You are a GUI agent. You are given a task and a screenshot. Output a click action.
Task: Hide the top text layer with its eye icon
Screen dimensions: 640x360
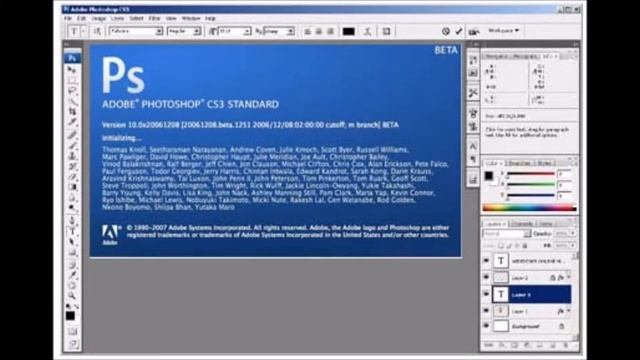pos(486,260)
